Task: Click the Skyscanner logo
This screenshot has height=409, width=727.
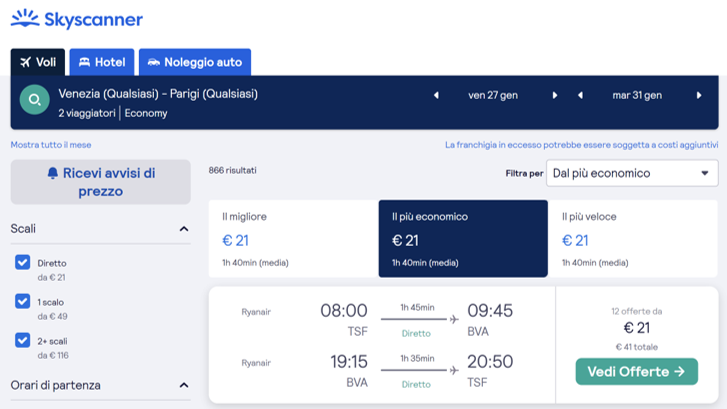Action: (76, 19)
